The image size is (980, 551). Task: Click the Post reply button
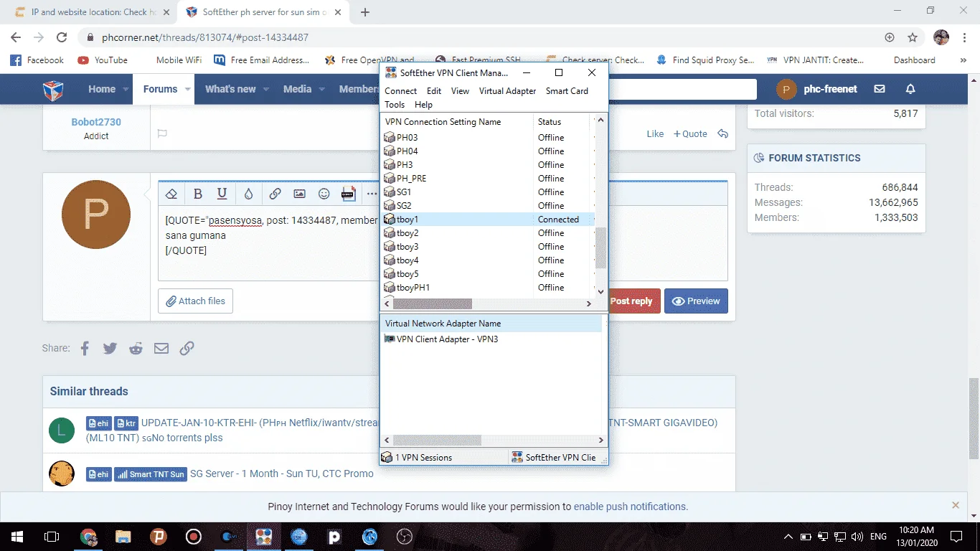coord(632,301)
